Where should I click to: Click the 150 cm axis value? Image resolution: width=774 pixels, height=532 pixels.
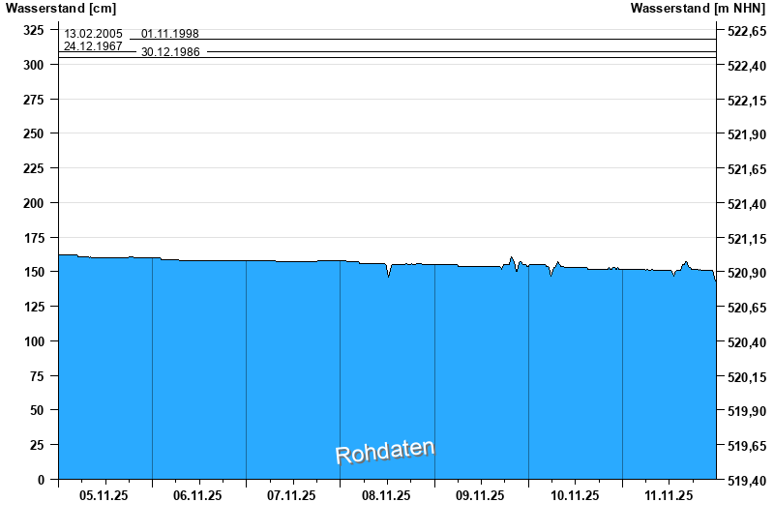tap(34, 272)
